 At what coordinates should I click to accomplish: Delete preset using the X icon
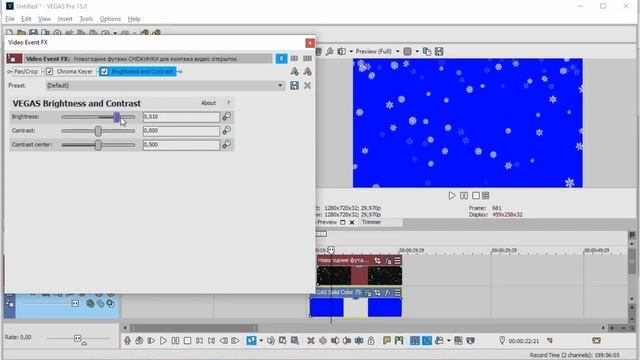pos(307,85)
